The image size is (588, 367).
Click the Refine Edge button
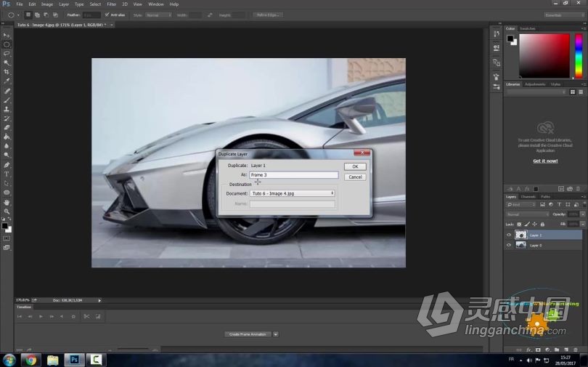267,15
